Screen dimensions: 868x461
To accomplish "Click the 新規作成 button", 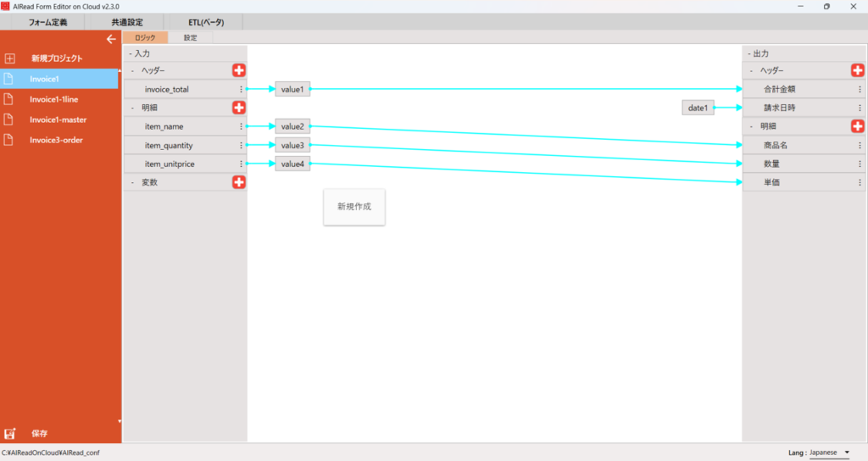I will (x=354, y=207).
